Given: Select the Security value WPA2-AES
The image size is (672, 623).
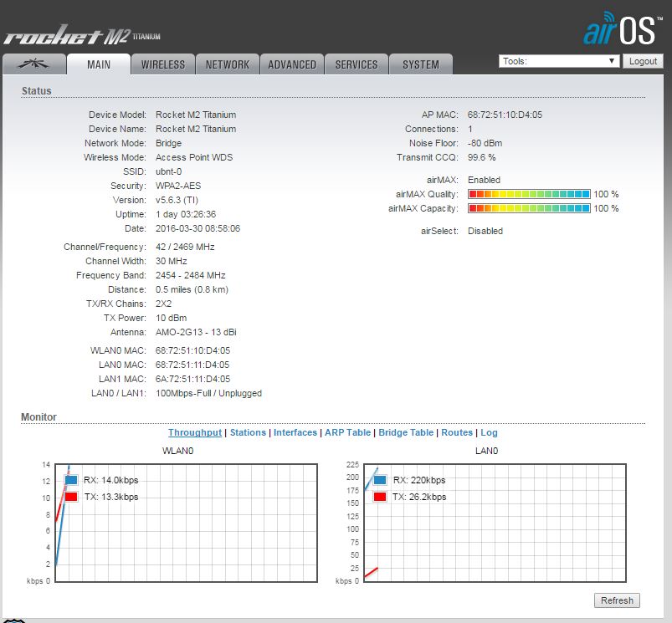Looking at the screenshot, I should point(178,186).
